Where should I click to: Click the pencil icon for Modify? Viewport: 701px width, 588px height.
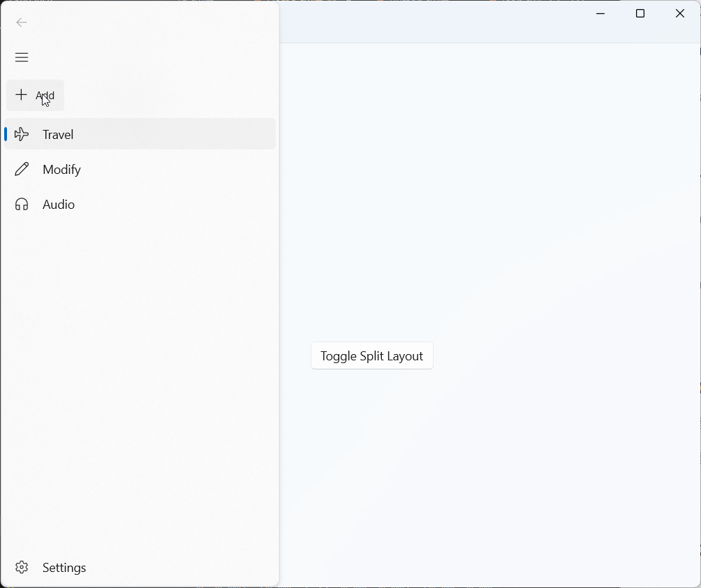(x=22, y=169)
